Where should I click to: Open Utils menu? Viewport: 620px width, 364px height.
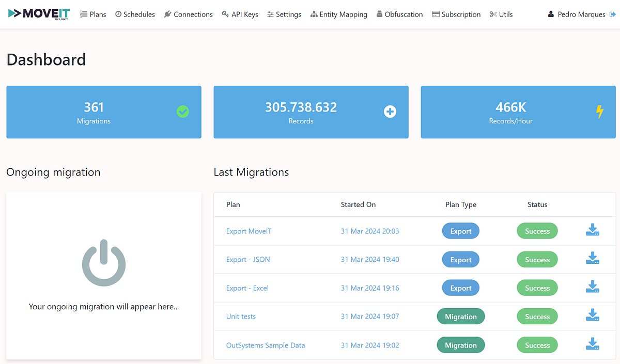point(501,14)
